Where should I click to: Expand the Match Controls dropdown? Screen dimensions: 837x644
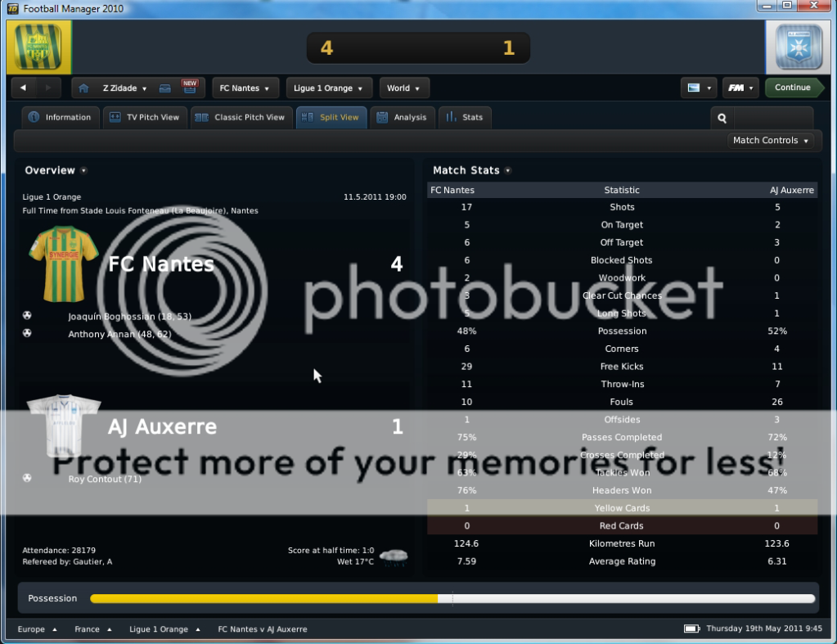[x=771, y=141]
